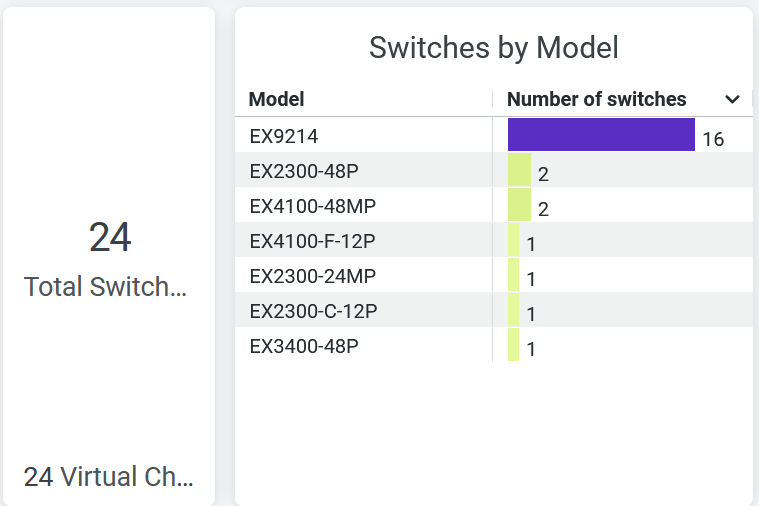Select the EX4100-48MP model row

(x=312, y=206)
